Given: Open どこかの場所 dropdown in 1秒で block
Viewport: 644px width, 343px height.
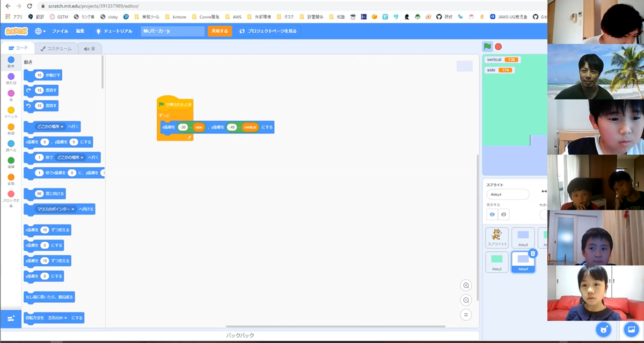Looking at the screenshot, I should 70,158.
